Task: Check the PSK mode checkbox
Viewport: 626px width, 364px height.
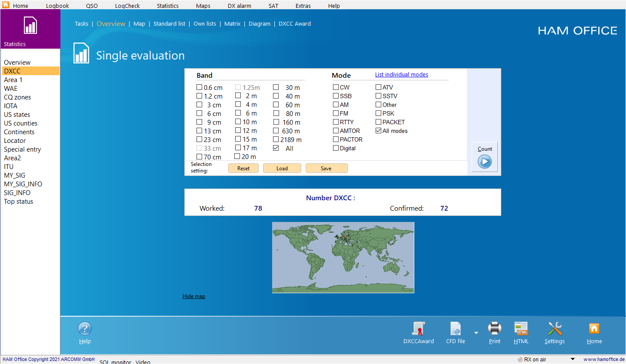Action: [378, 113]
